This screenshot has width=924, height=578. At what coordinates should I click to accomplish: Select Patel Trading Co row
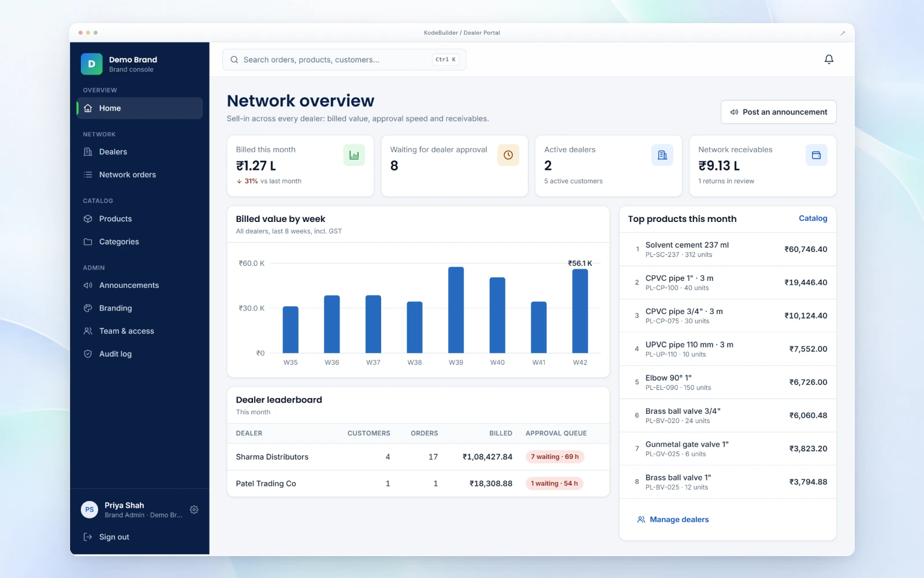click(x=418, y=484)
